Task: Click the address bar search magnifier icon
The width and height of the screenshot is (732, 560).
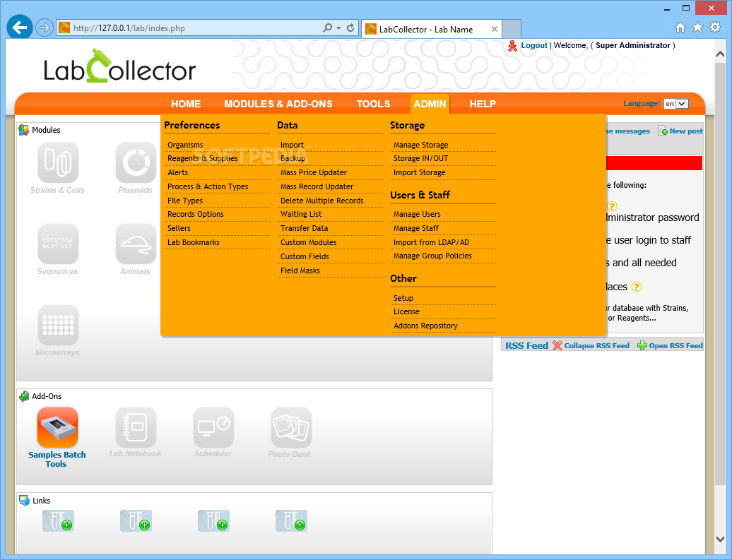Action: click(328, 28)
